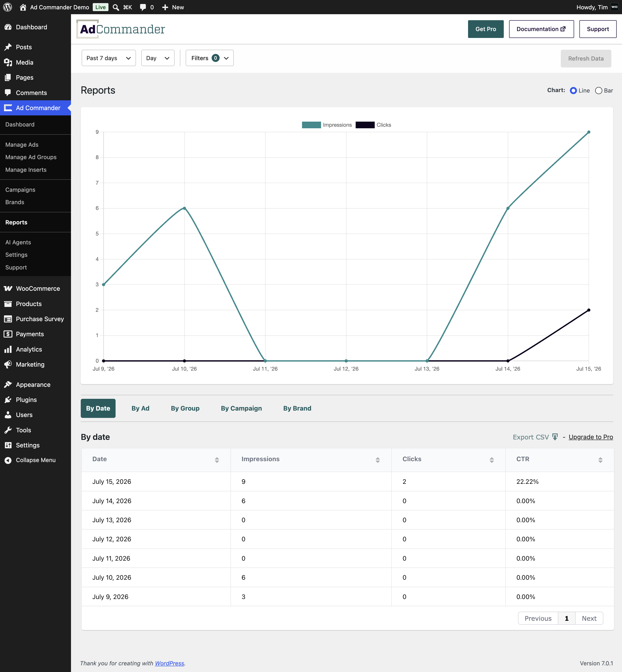
Task: Click the Next pagination button
Action: (x=589, y=619)
